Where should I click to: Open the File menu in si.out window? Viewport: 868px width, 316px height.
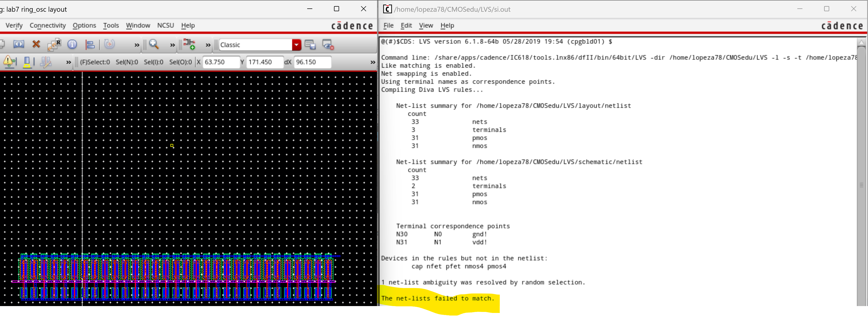coord(388,25)
